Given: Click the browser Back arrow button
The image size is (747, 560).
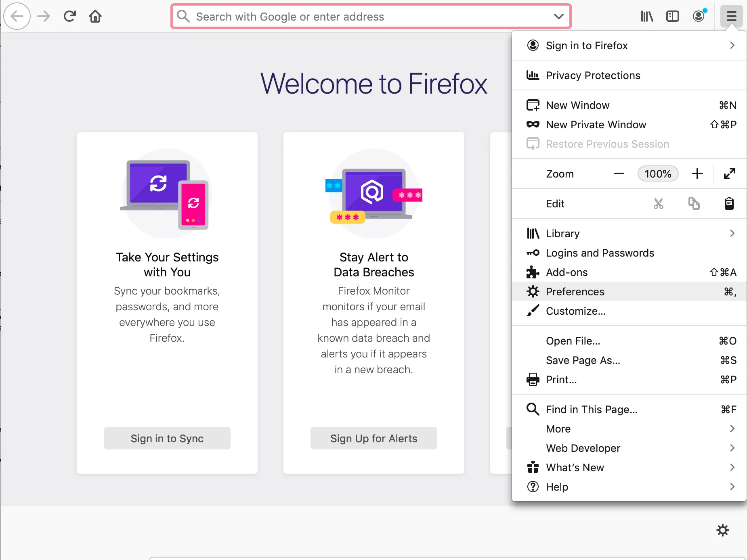Looking at the screenshot, I should coord(17,16).
